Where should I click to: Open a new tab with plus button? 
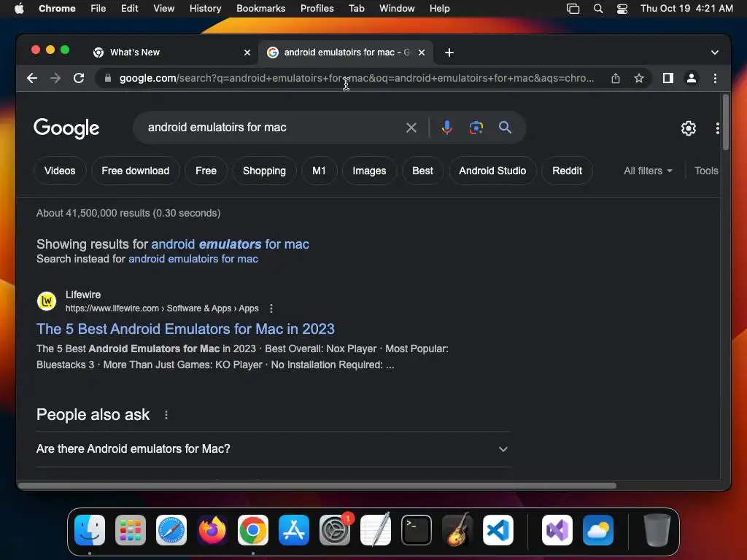click(x=449, y=52)
